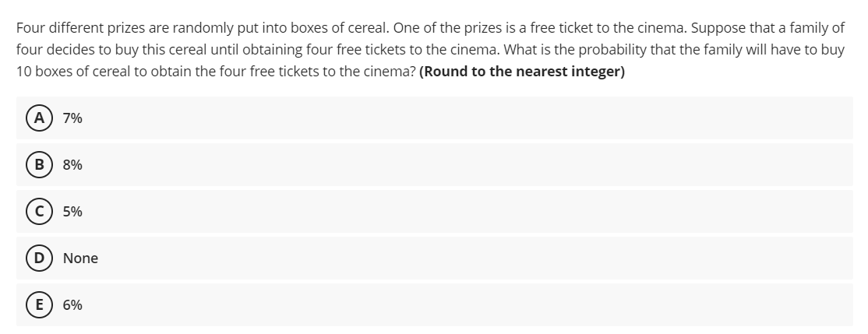Image resolution: width=868 pixels, height=334 pixels.
Task: Select the circled D answer marker
Action: [39, 258]
